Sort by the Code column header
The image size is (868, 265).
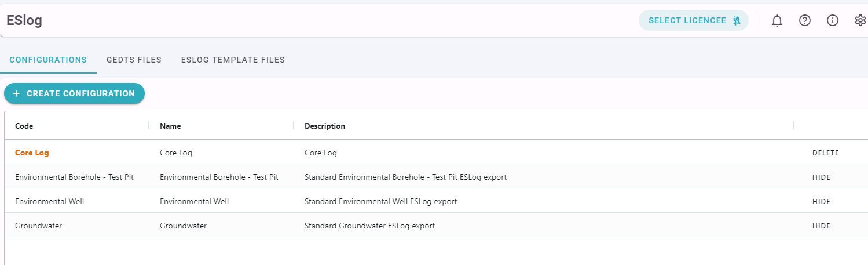tap(24, 126)
